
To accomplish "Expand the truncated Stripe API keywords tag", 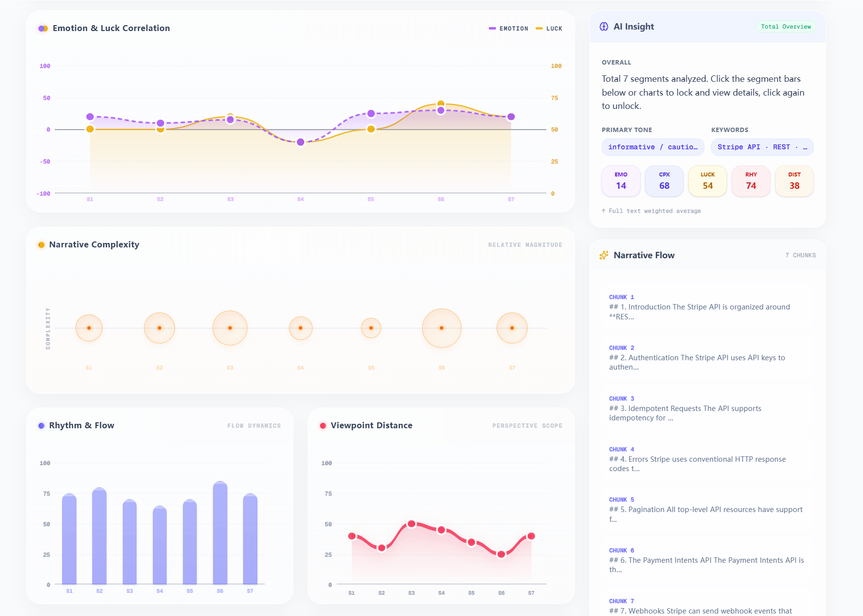I will pyautogui.click(x=762, y=147).
